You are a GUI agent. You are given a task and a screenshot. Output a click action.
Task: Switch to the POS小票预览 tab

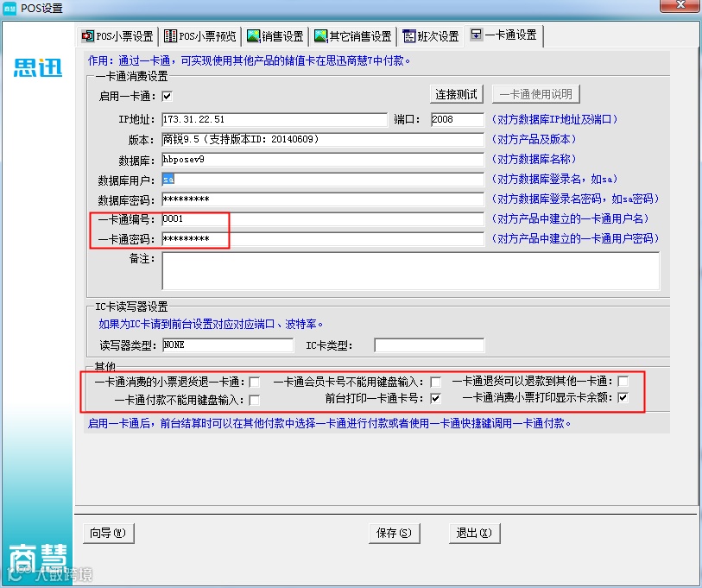200,36
